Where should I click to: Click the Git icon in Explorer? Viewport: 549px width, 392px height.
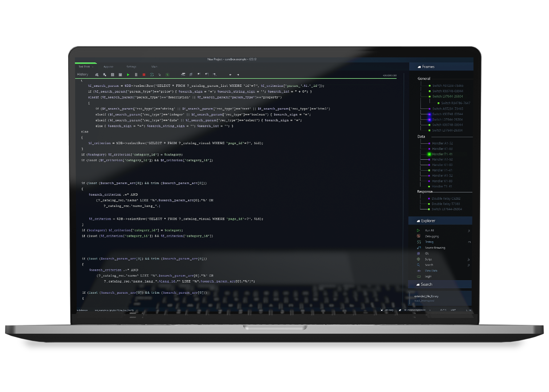[419, 253]
